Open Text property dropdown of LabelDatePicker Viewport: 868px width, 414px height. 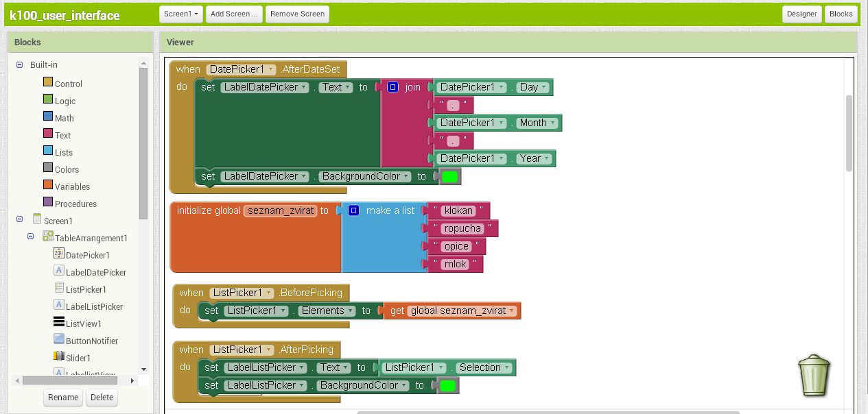(337, 87)
